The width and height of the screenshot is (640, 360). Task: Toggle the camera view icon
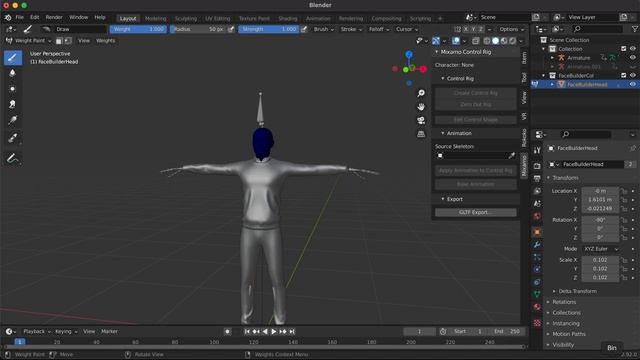421,120
